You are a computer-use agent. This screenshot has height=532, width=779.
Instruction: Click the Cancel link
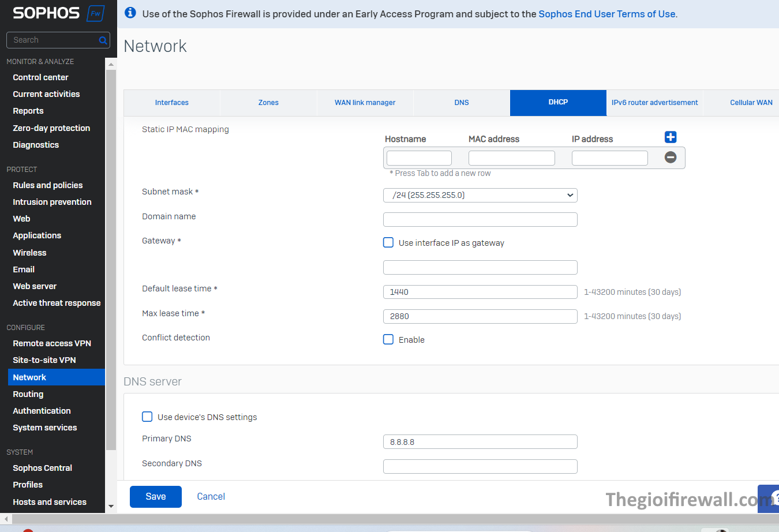point(211,497)
